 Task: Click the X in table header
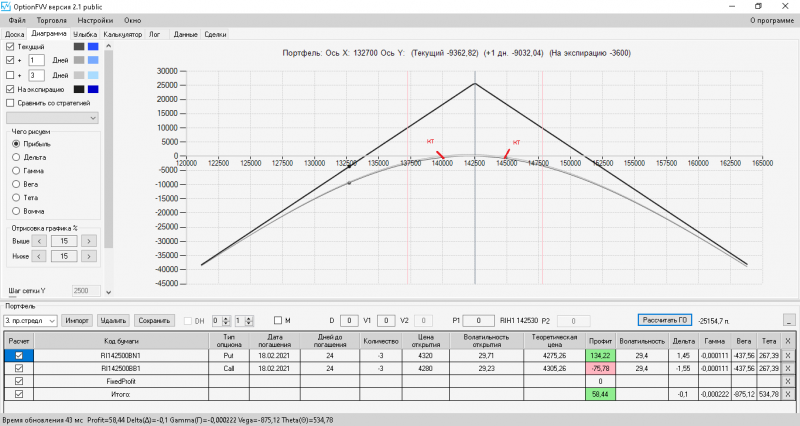[x=788, y=341]
